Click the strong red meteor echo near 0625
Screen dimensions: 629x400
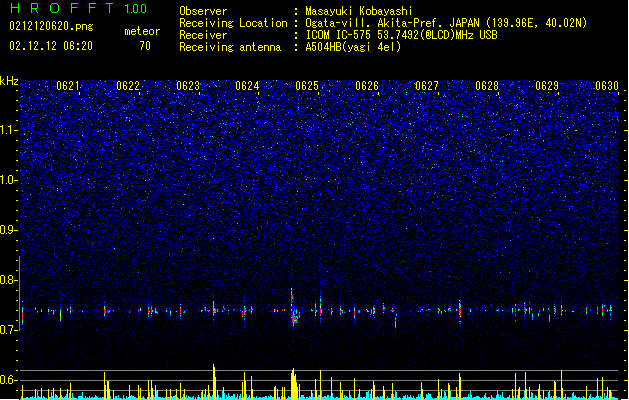(294, 319)
